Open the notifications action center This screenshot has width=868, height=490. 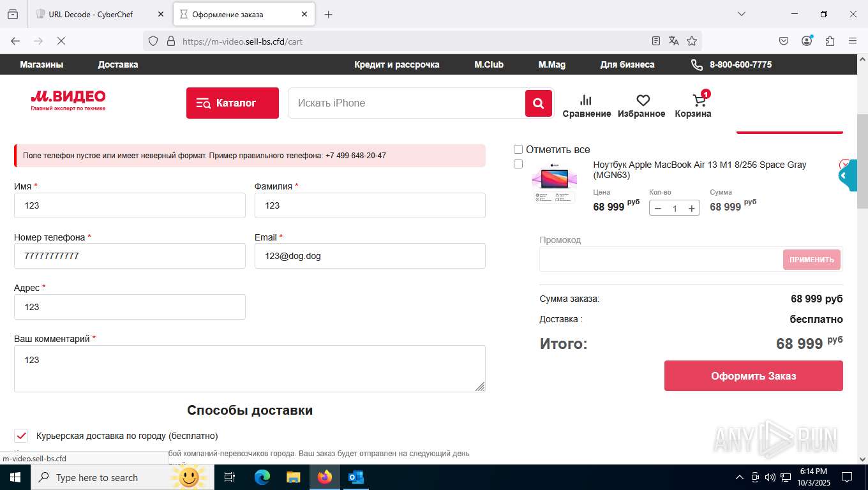coord(847,477)
